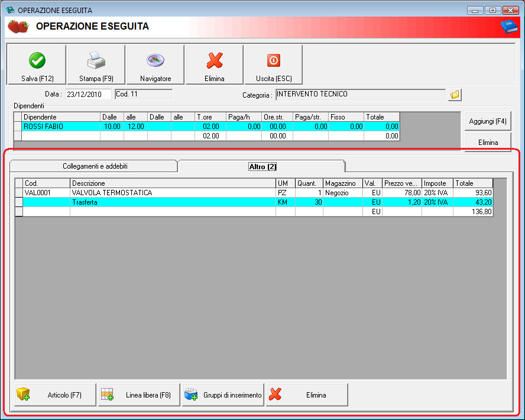Click the 43,20 total cell

pyautogui.click(x=473, y=202)
